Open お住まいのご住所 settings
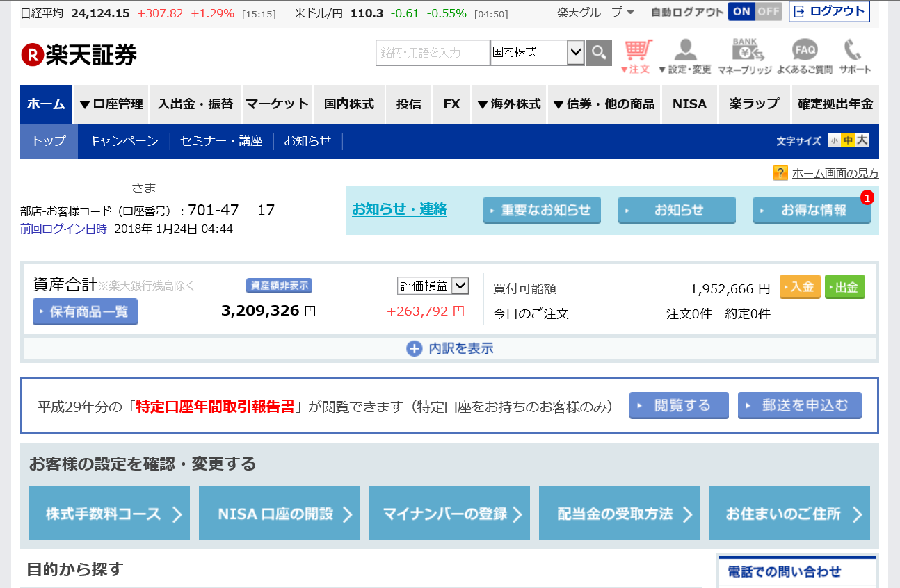This screenshot has width=900, height=588. click(x=789, y=514)
